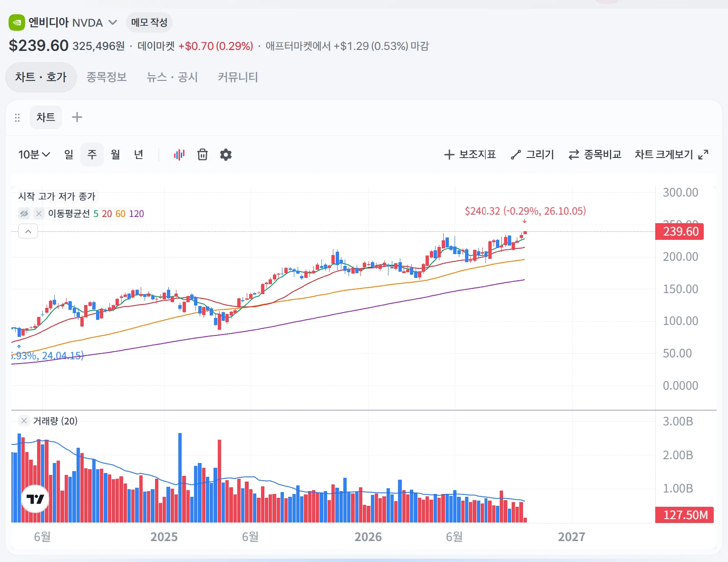Open 종목비교 stock comparison
Screen dimensions: 728x562
tap(595, 155)
